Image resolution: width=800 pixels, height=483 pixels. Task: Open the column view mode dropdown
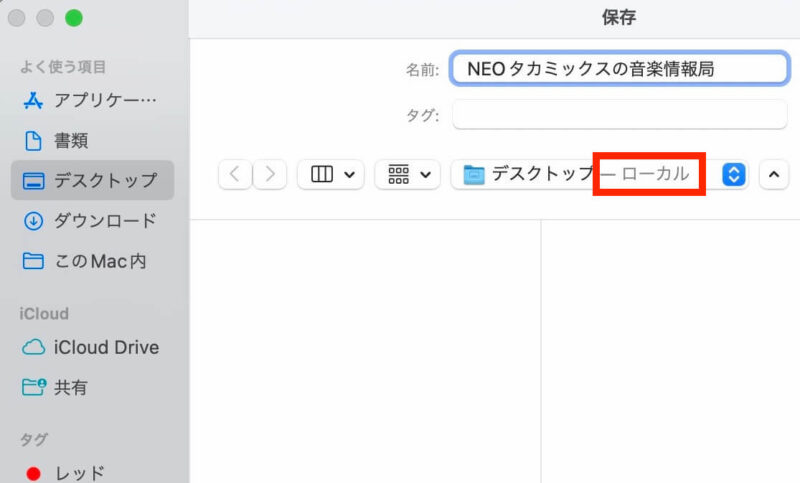tap(330, 174)
